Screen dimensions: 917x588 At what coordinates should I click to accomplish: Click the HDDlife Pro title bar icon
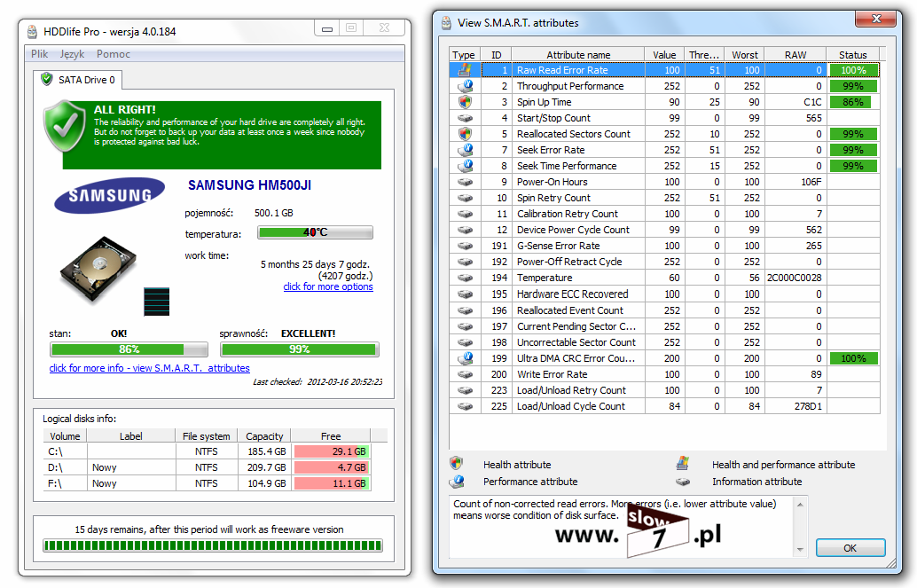coord(33,32)
